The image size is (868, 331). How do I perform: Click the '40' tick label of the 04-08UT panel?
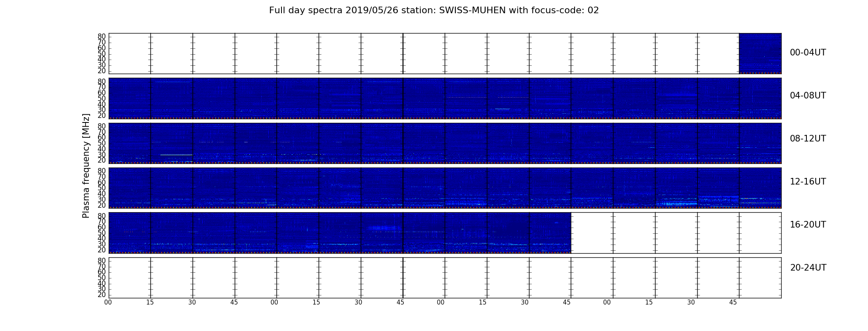[102, 104]
